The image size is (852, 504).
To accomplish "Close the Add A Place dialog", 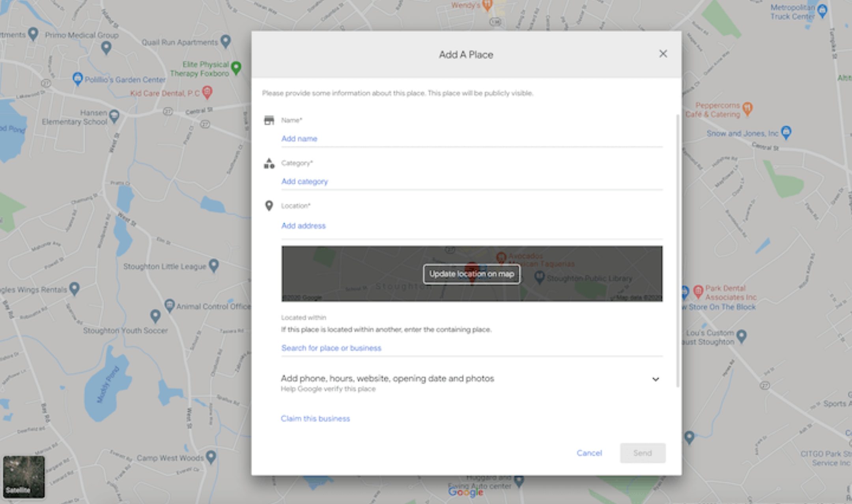I will pyautogui.click(x=663, y=54).
